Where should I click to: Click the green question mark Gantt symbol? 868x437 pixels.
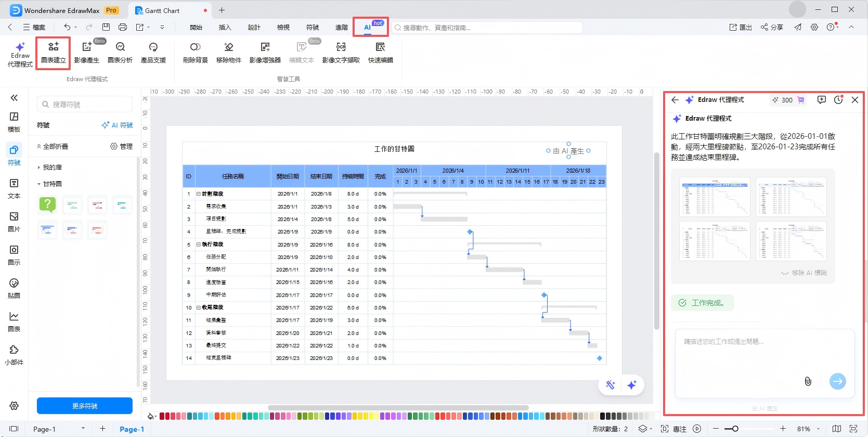click(x=47, y=205)
